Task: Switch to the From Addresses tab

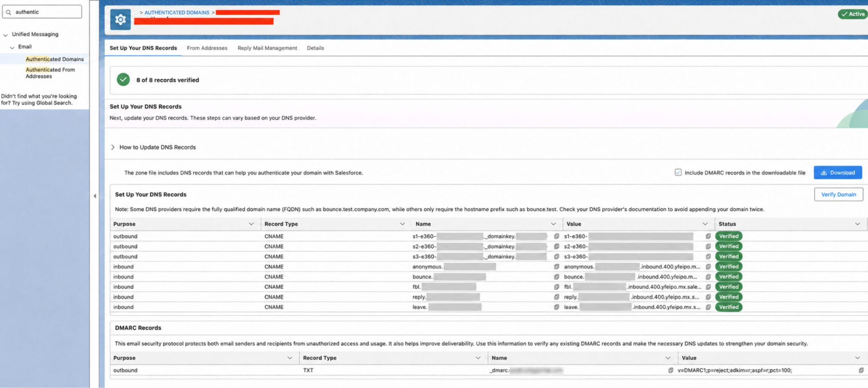Action: 207,48
